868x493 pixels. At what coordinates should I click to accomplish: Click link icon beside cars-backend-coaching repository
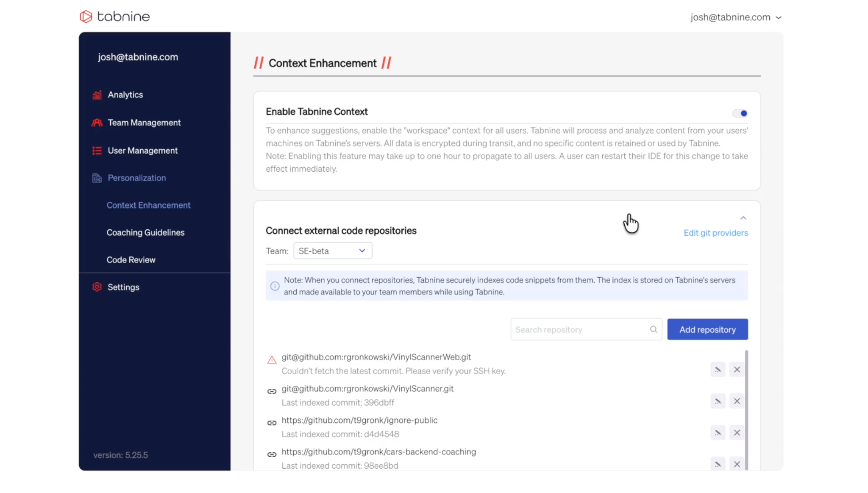coord(272,454)
